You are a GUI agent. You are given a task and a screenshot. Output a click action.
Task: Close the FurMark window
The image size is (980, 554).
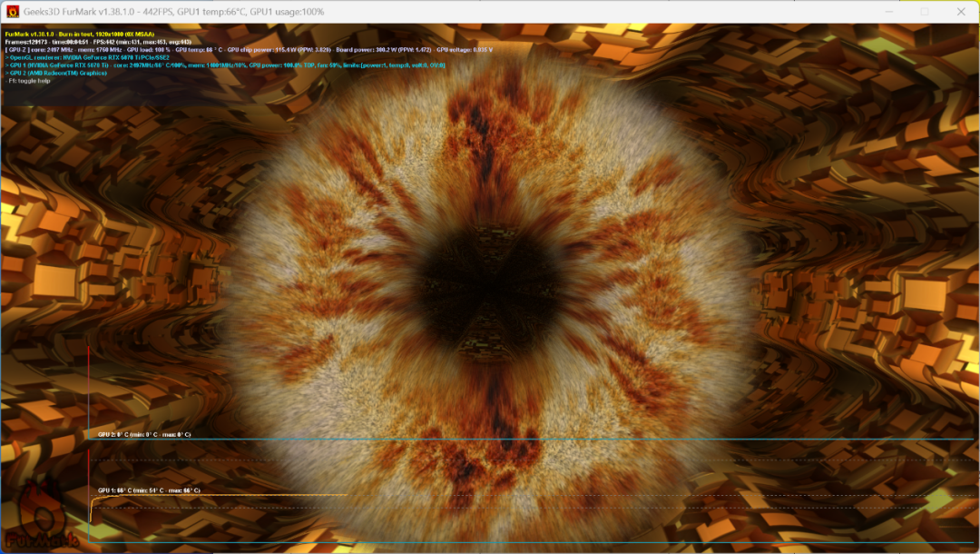pos(961,12)
